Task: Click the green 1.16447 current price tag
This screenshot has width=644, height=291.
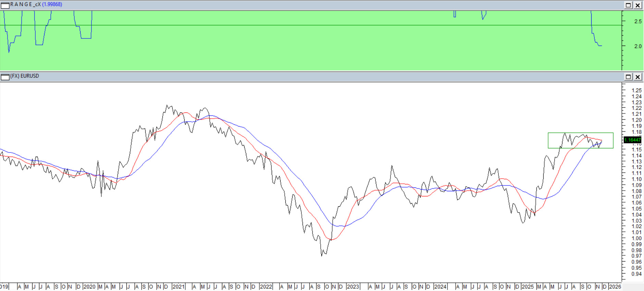Action: click(632, 140)
